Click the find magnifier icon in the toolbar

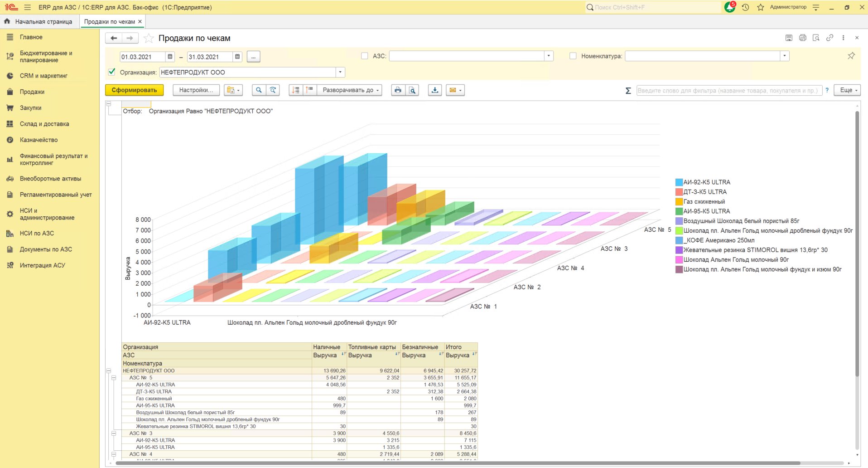pyautogui.click(x=259, y=90)
